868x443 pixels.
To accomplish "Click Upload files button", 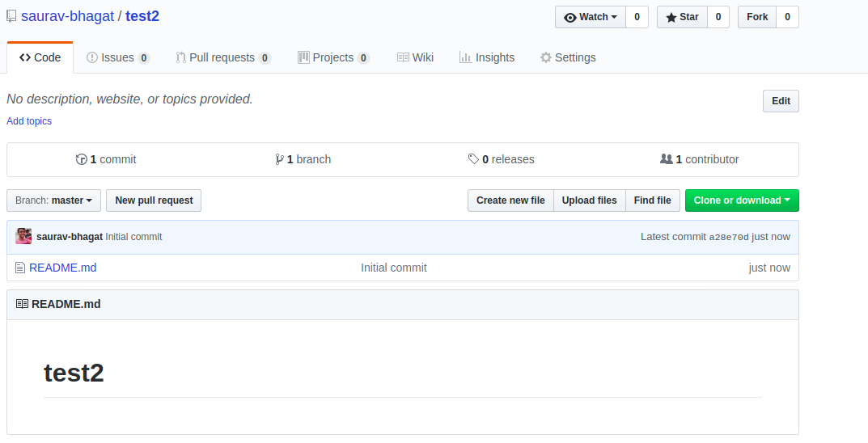I will (589, 200).
